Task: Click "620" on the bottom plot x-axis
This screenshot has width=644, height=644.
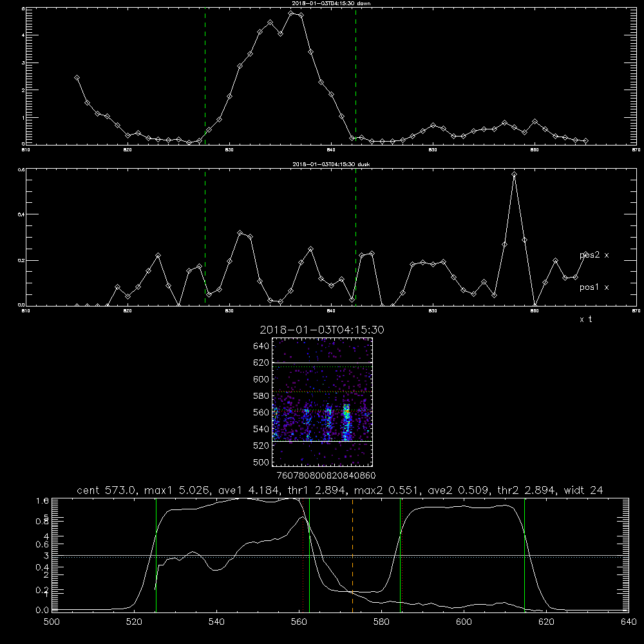Action: [x=546, y=622]
